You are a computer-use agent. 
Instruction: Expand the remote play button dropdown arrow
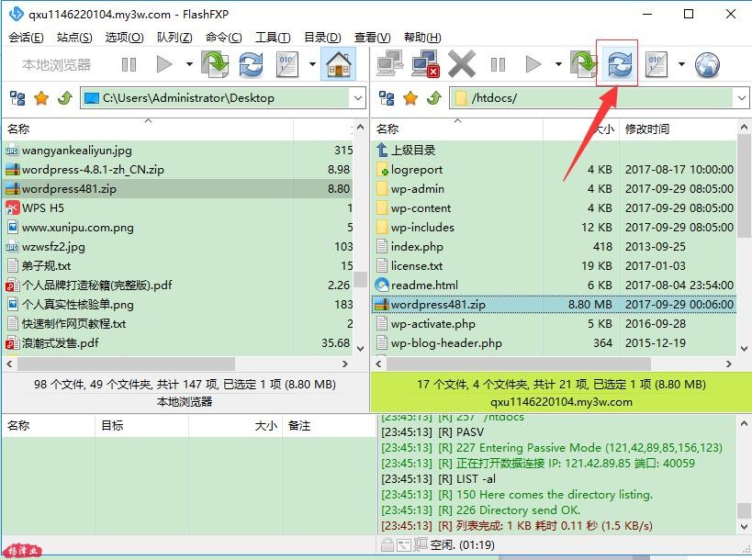tap(558, 64)
